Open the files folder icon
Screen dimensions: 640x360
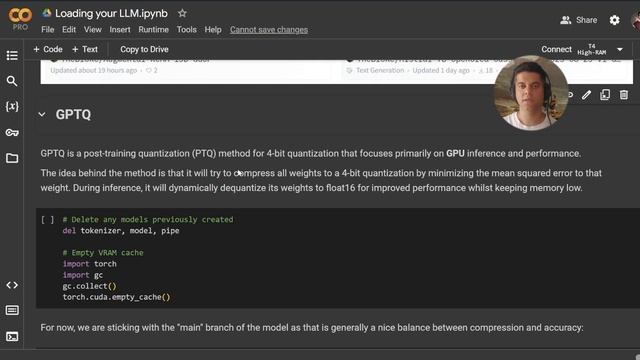[12, 158]
